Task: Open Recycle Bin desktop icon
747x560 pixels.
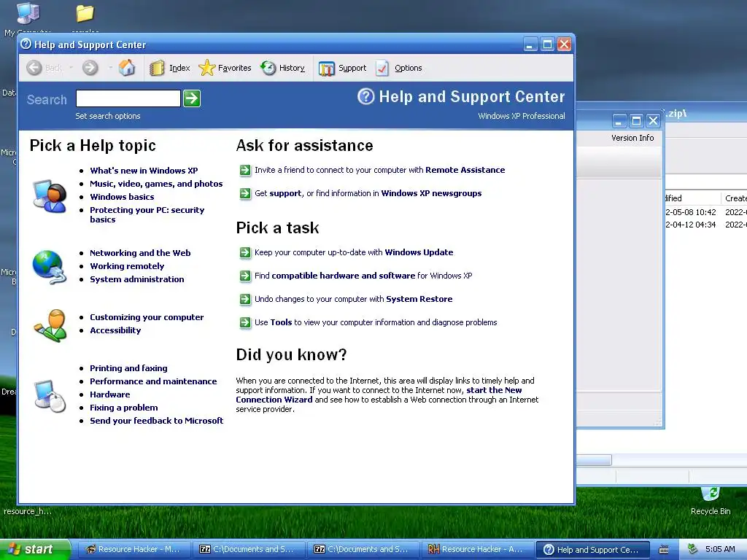Action: coord(711,501)
